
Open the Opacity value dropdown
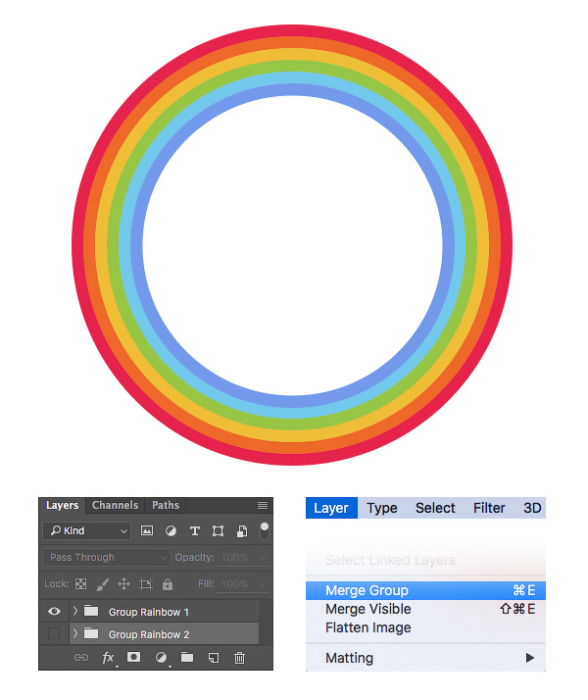coord(263,558)
